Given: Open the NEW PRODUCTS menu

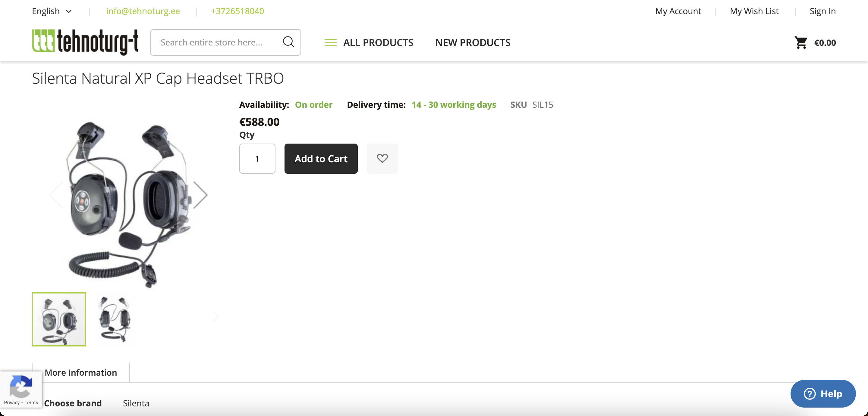Looking at the screenshot, I should (x=472, y=43).
